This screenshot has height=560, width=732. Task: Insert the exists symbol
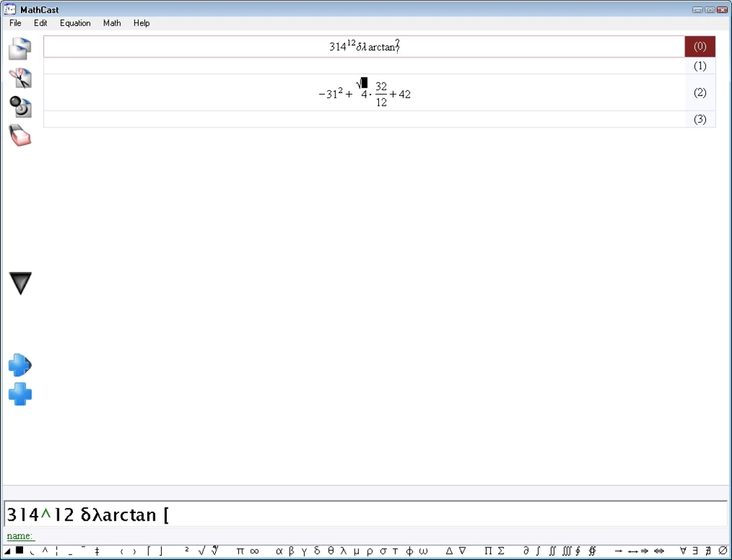(x=695, y=551)
